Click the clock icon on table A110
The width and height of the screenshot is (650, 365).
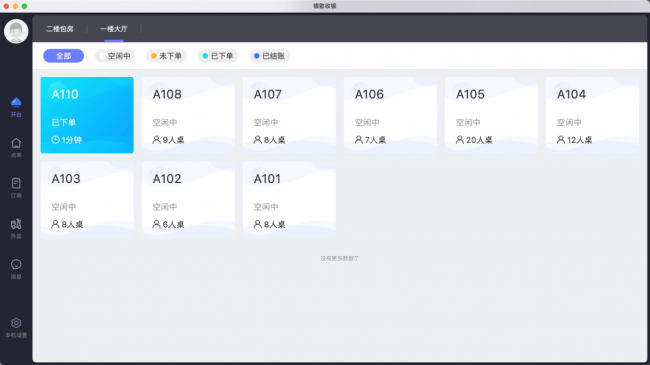[x=55, y=140]
